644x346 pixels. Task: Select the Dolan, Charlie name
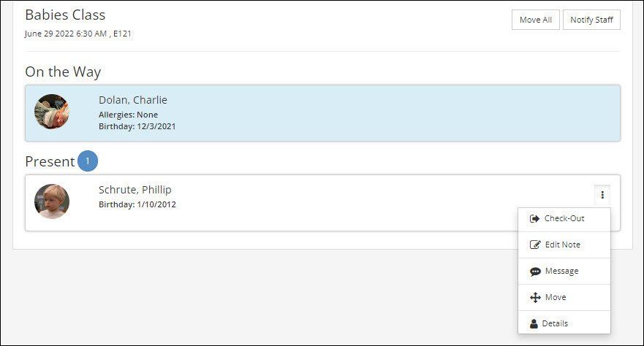[132, 100]
